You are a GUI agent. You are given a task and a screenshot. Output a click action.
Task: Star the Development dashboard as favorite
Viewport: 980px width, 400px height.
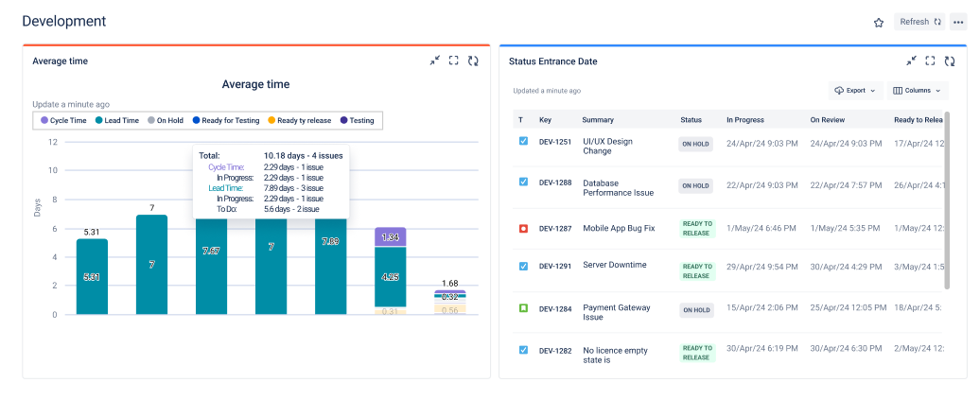[878, 22]
